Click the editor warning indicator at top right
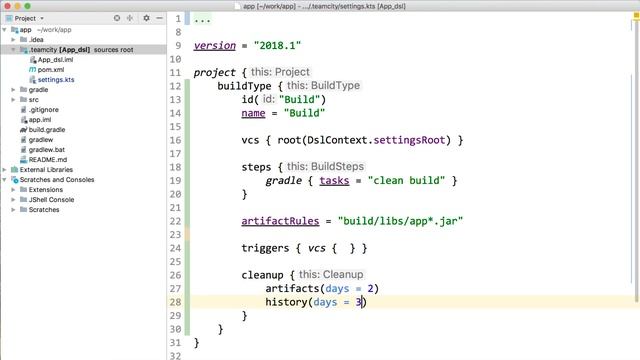Image resolution: width=640 pixels, height=360 pixels. point(636,16)
